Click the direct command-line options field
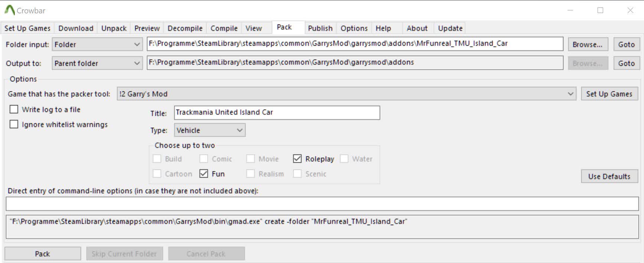Viewport: 644px width, 263px height. click(x=322, y=204)
